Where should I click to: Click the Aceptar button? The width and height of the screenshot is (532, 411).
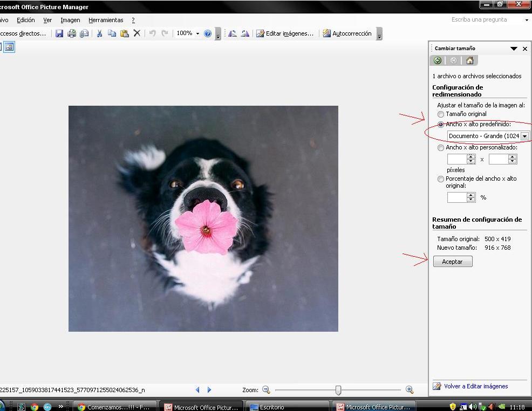click(453, 262)
